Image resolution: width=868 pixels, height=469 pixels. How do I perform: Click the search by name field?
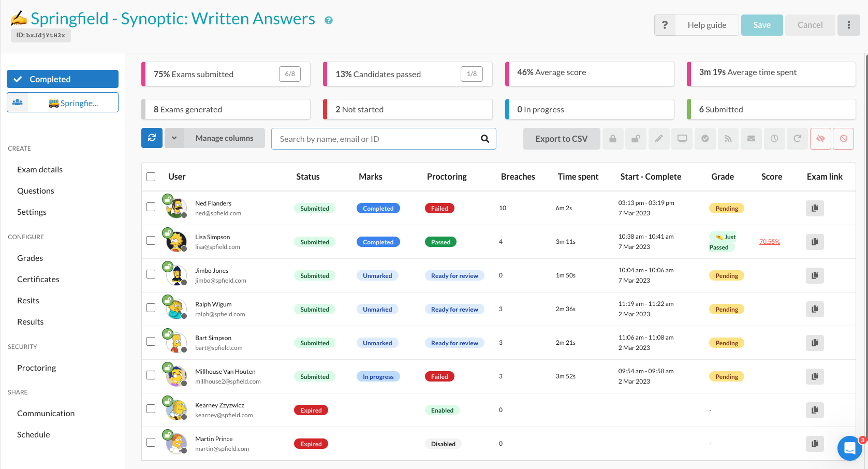click(378, 139)
